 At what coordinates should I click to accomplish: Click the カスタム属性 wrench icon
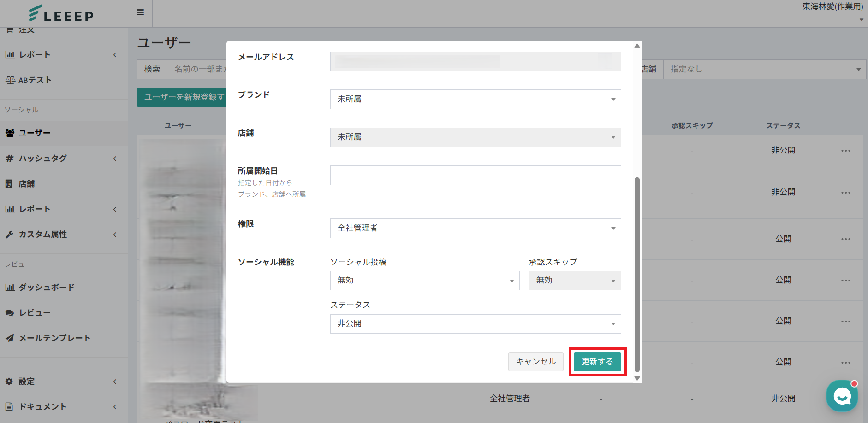(9, 235)
